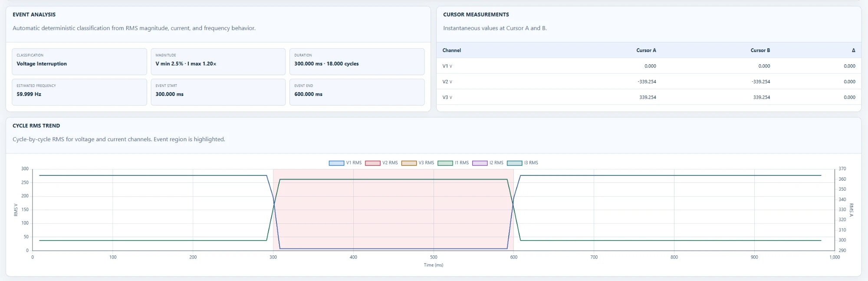868x281 pixels.
Task: Select the Duration value 300.000 ms · 18.000 cycles
Action: pyautogui.click(x=326, y=64)
